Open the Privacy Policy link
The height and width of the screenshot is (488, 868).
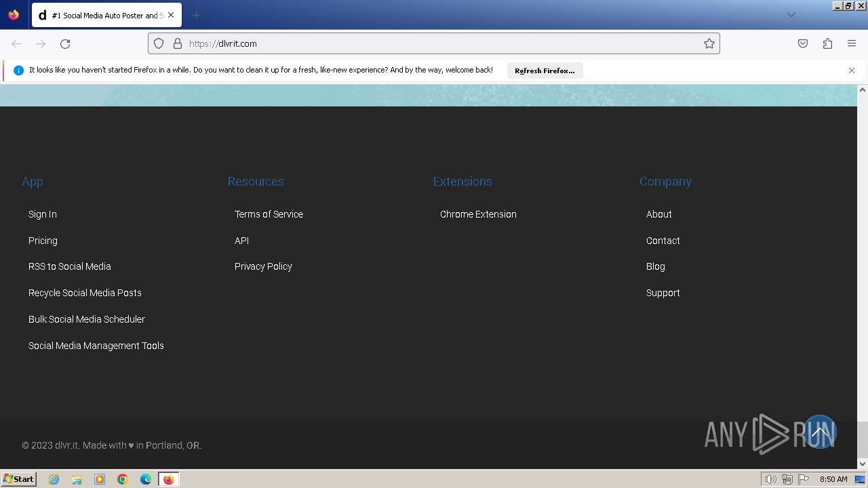(x=263, y=266)
